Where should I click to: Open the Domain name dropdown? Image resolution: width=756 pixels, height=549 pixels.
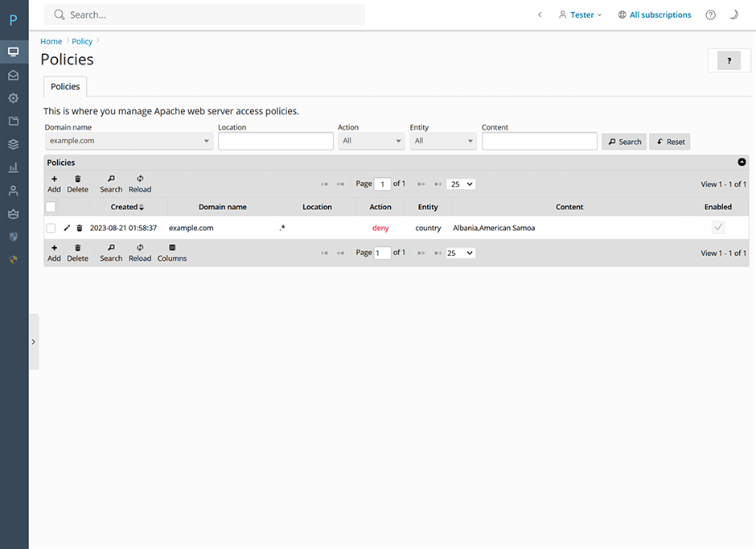(x=129, y=141)
